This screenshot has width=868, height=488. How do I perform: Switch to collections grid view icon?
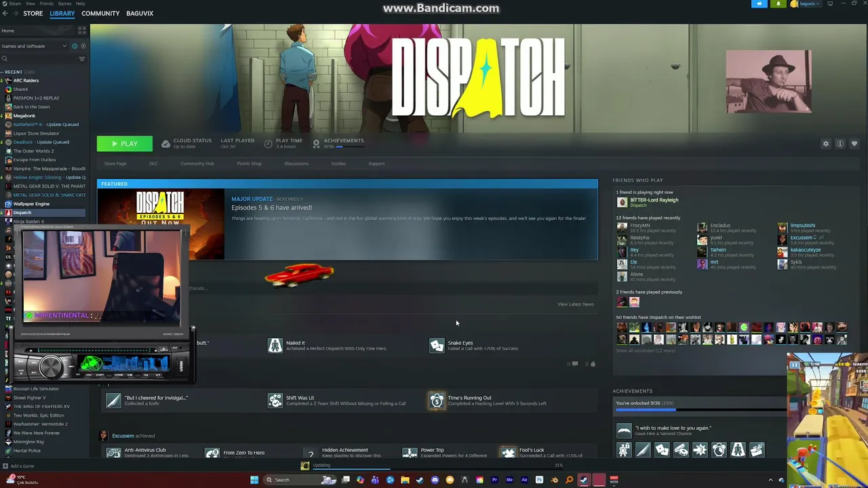(x=82, y=30)
